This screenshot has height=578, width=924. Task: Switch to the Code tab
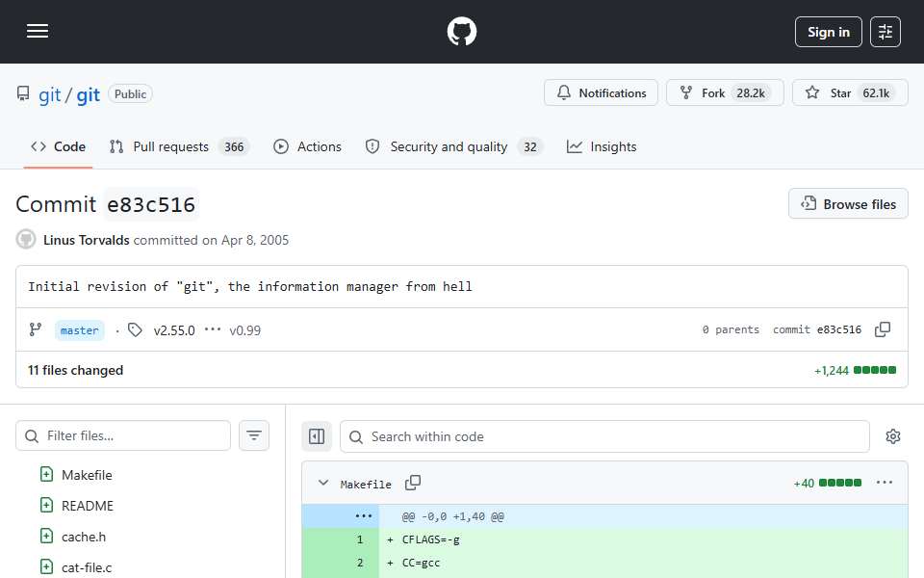click(58, 146)
